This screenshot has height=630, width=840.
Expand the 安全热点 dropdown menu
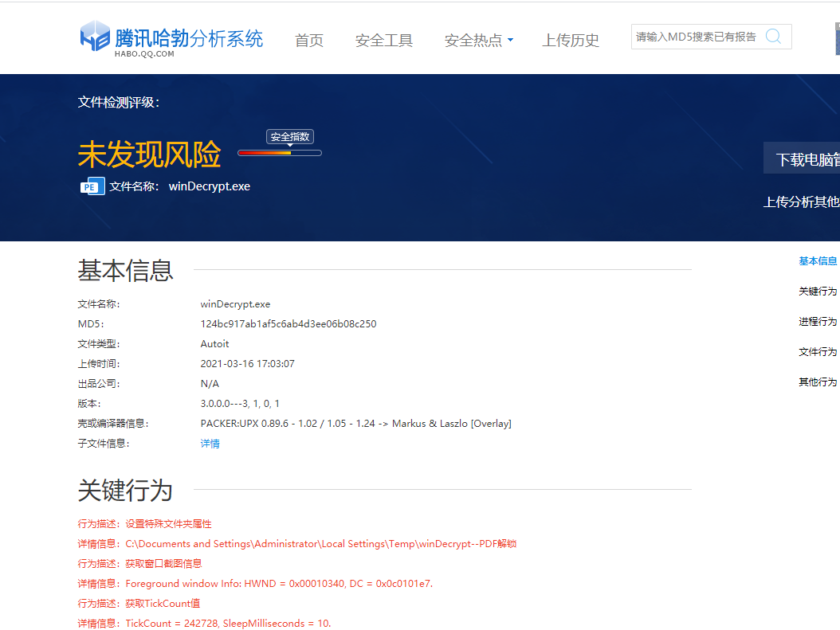[473, 41]
